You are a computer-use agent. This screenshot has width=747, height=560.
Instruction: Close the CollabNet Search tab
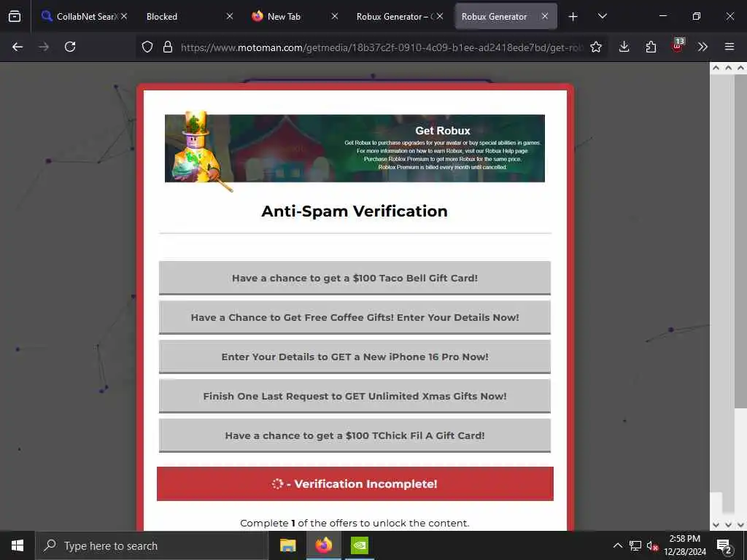coord(124,16)
